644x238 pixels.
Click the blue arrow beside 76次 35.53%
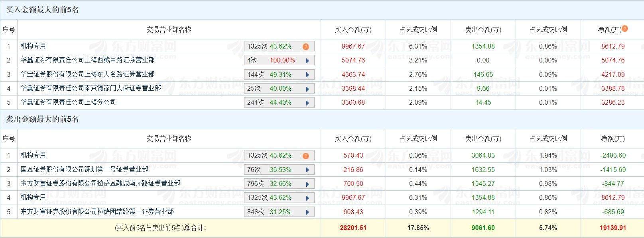[307, 170]
